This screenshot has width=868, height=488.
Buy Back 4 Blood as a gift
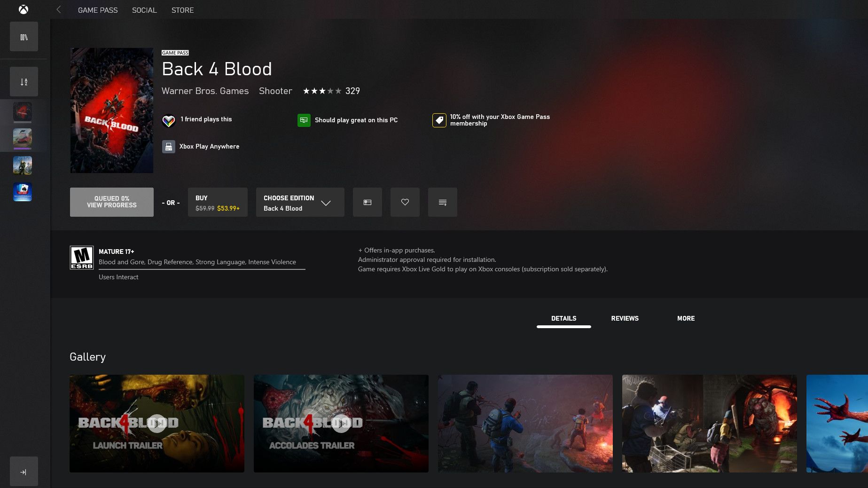point(368,202)
